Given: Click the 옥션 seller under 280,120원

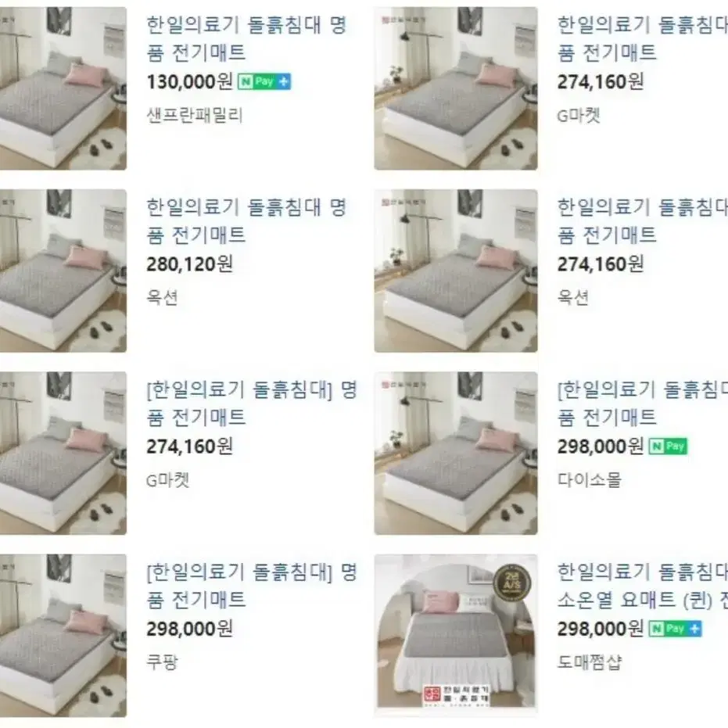Looking at the screenshot, I should pos(162,297).
